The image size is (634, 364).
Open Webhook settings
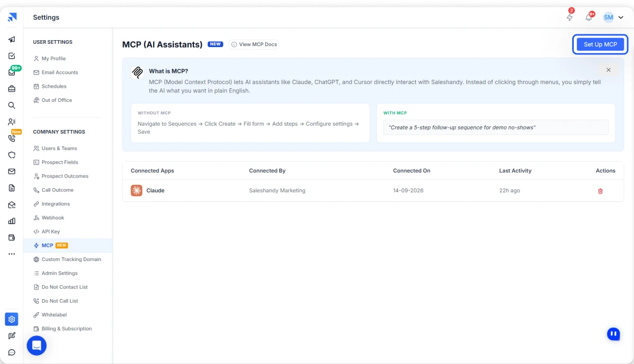pos(53,218)
